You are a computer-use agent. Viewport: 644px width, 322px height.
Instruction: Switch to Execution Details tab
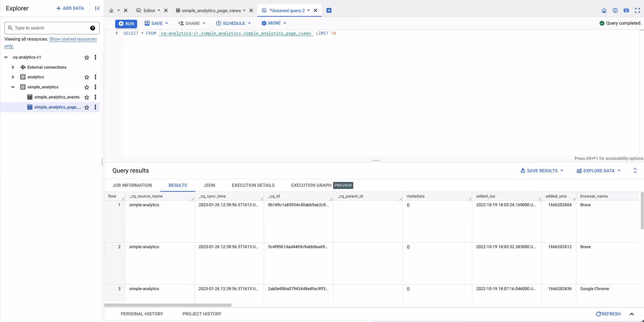[253, 185]
